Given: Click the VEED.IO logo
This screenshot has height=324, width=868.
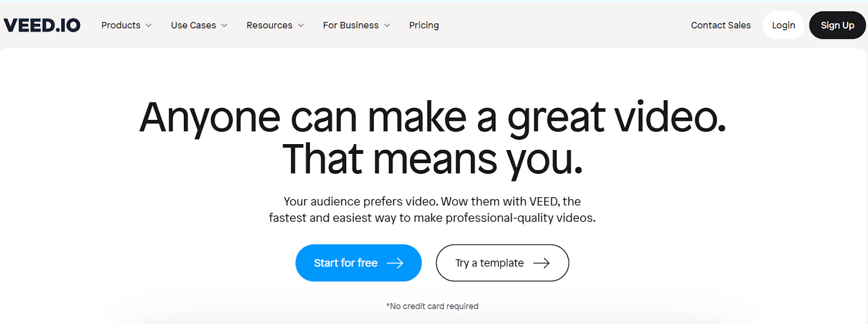Looking at the screenshot, I should 42,25.
